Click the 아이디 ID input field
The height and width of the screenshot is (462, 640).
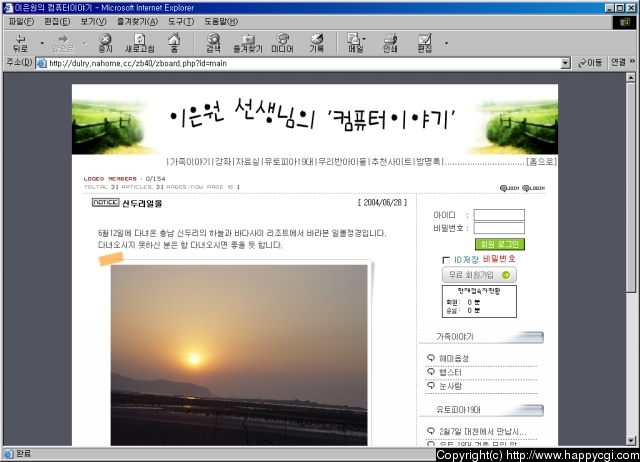tap(499, 215)
